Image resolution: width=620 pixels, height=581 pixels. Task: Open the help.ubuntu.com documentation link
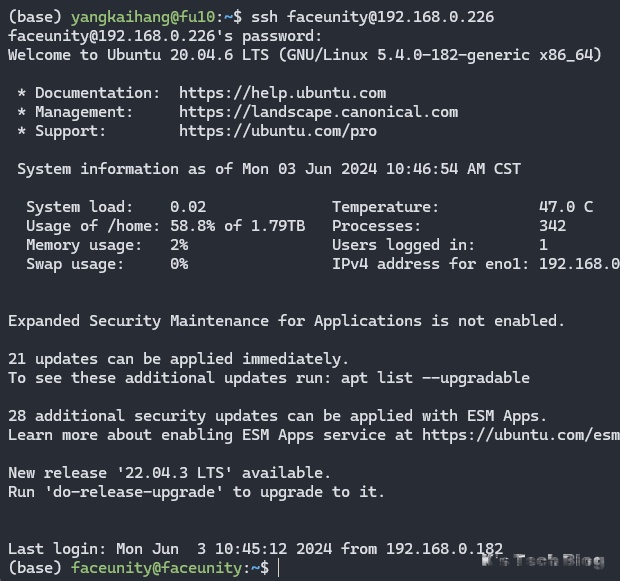[282, 93]
